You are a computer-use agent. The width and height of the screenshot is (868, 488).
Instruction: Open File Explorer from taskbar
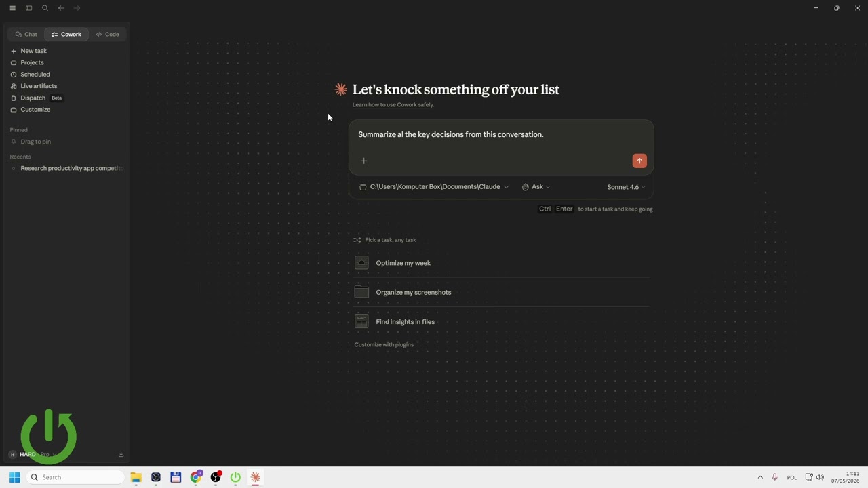pyautogui.click(x=136, y=477)
